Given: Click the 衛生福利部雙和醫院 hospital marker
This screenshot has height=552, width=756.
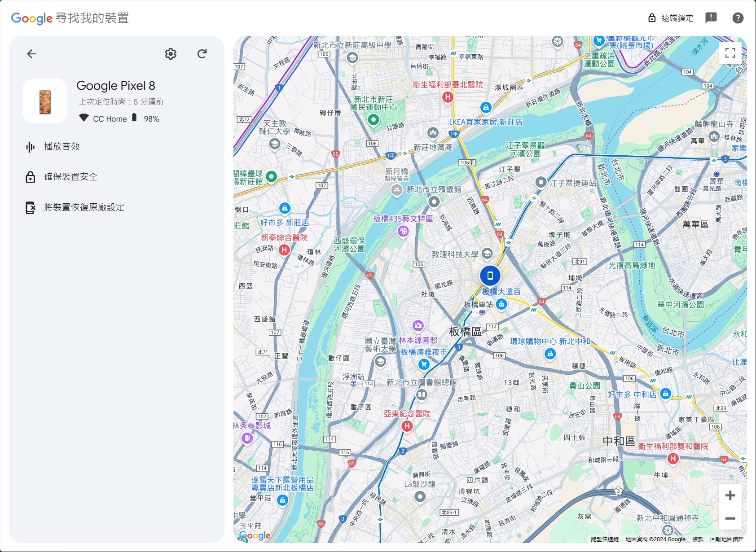Looking at the screenshot, I should pyautogui.click(x=672, y=458).
